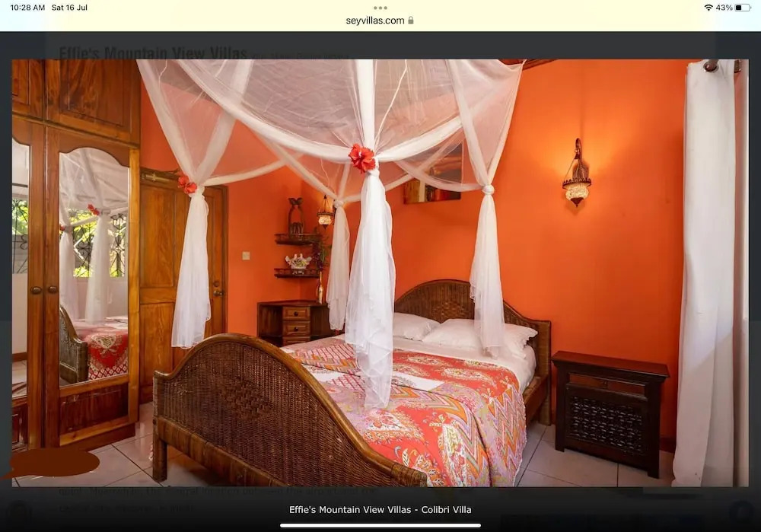Click the padlock icon beside the URL
761x532 pixels.
click(x=411, y=21)
